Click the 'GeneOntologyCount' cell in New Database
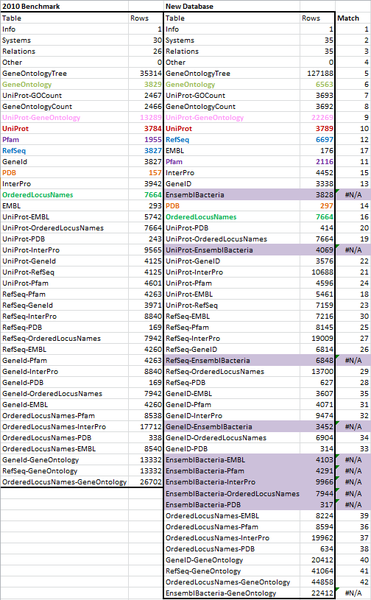Image resolution: width=371 pixels, height=600 pixels. coord(232,106)
